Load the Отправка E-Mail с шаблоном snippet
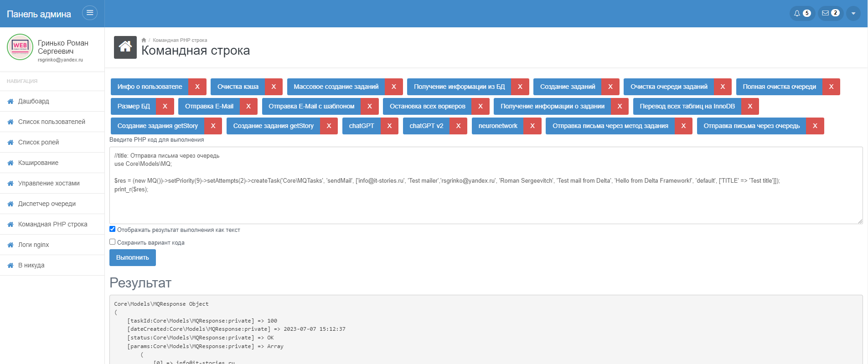The height and width of the screenshot is (364, 868). click(311, 106)
